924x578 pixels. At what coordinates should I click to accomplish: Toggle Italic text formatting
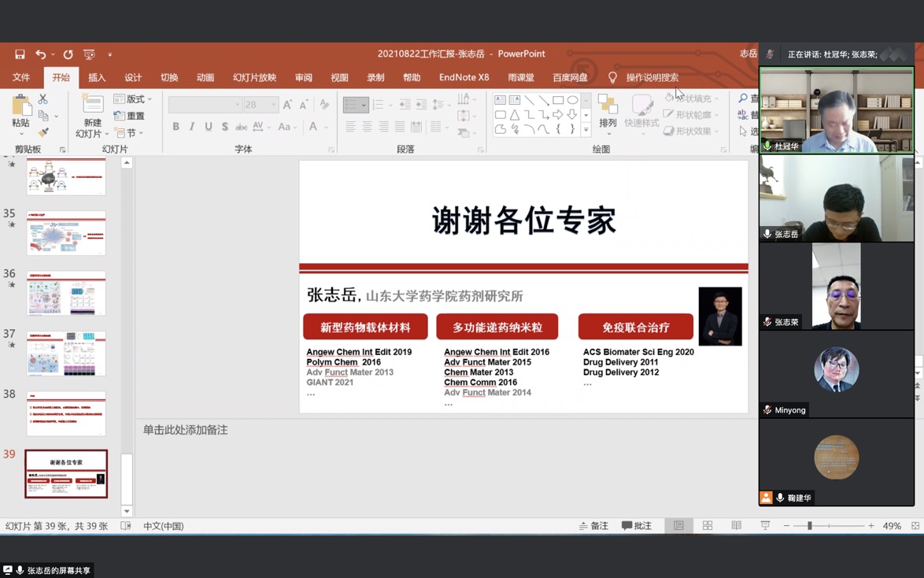coord(192,127)
